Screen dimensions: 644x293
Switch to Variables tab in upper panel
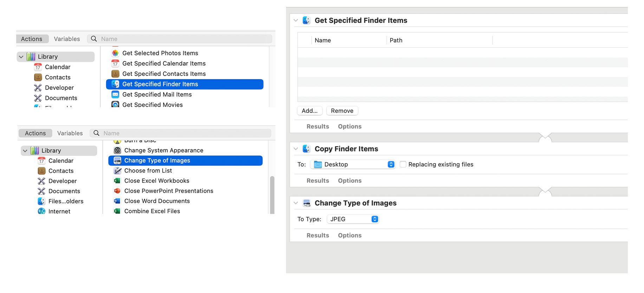point(67,39)
